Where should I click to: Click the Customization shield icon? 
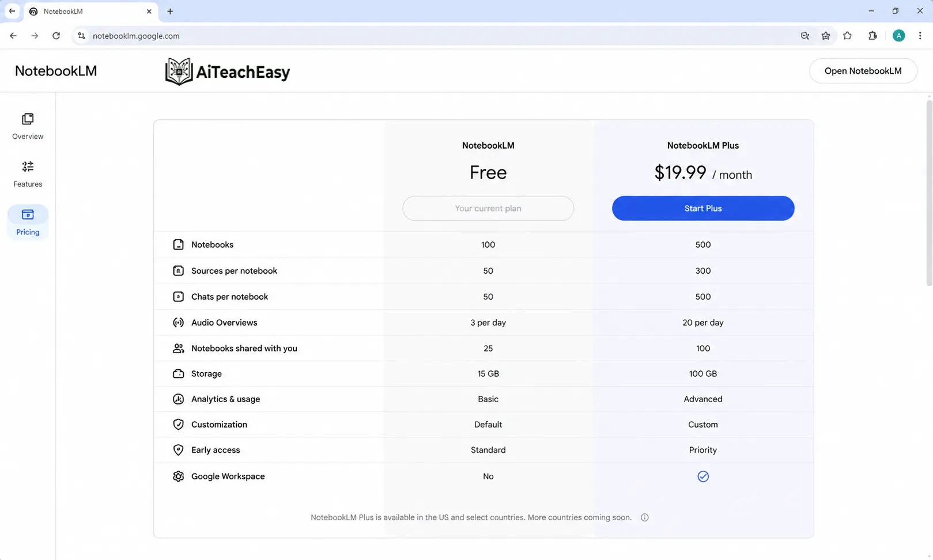(178, 425)
